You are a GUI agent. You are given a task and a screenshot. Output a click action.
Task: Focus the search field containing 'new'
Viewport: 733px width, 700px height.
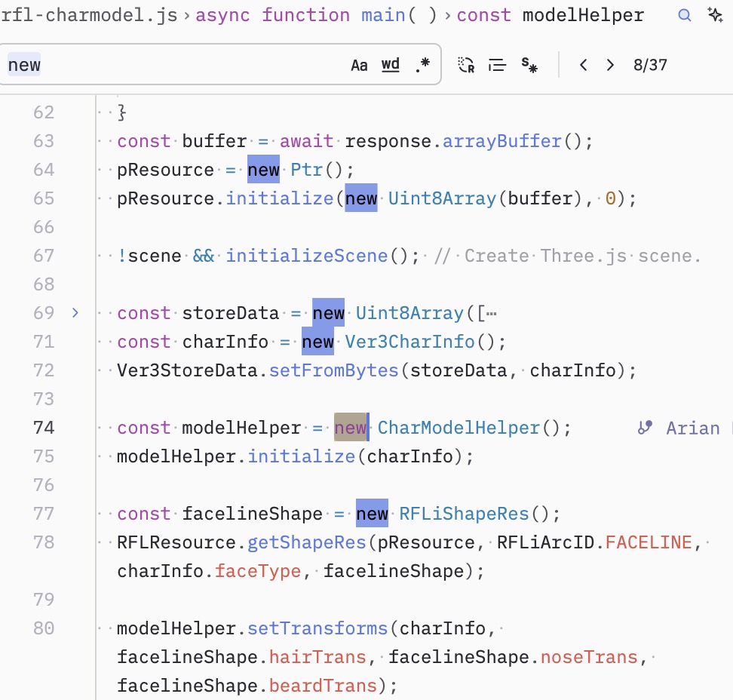tap(173, 65)
